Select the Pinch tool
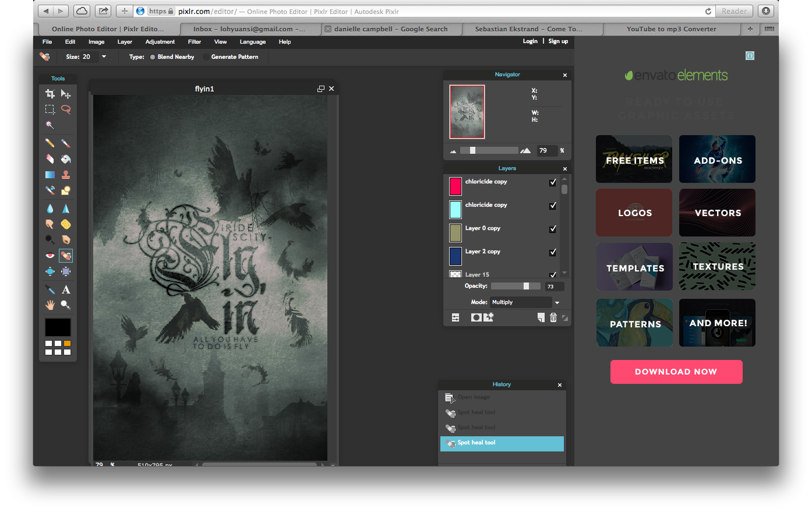Screen dimensions: 812x512 (x=66, y=271)
